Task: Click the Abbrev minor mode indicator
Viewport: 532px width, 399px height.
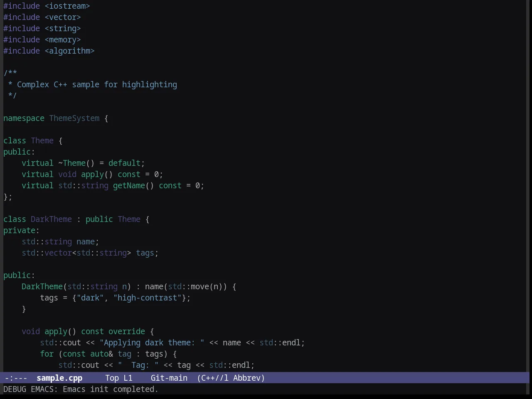Action: click(249, 378)
